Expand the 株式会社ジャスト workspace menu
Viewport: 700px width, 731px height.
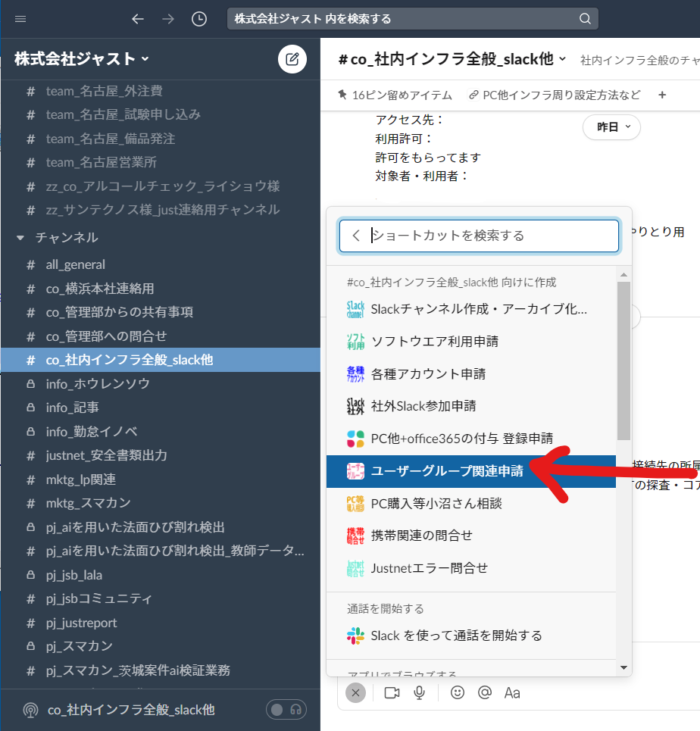coord(82,59)
